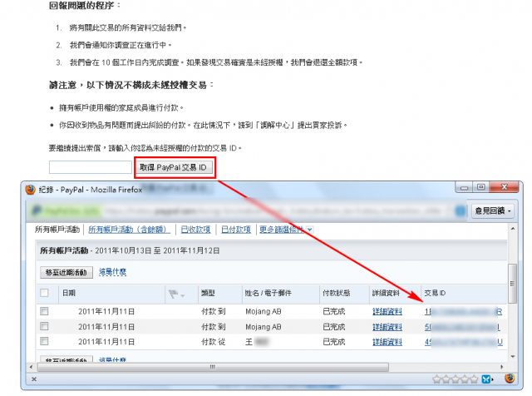Screen dimensions: 532x396
Task: Select the 所有帳戶活動 tab
Action: 57,230
